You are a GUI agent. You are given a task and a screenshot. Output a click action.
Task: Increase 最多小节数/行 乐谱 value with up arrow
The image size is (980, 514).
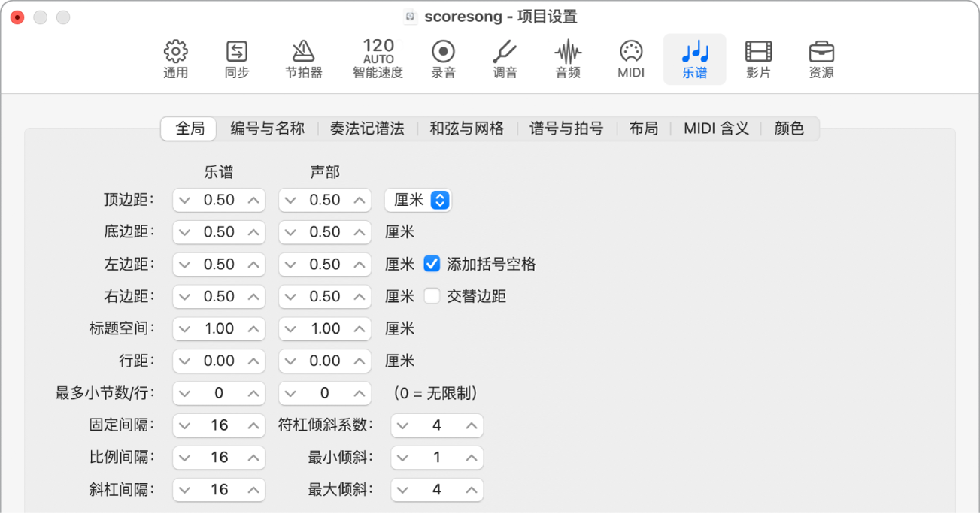pos(254,393)
